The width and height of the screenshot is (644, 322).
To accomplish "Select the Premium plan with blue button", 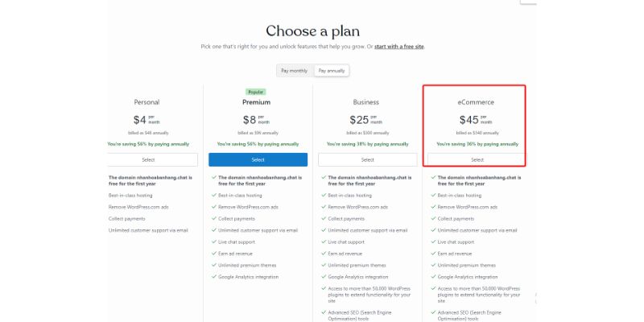I will click(x=258, y=159).
